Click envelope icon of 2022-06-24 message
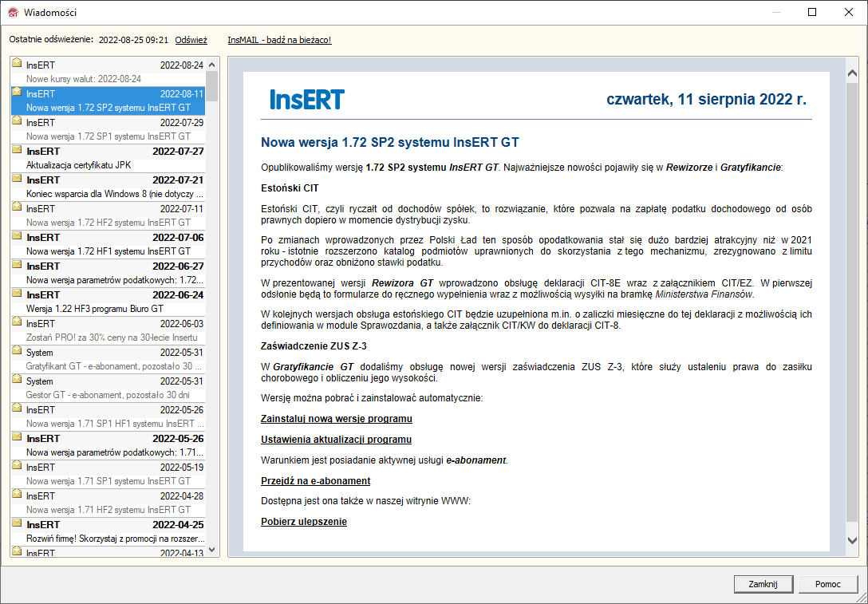Screen dimensions: 868x604 tap(18, 293)
